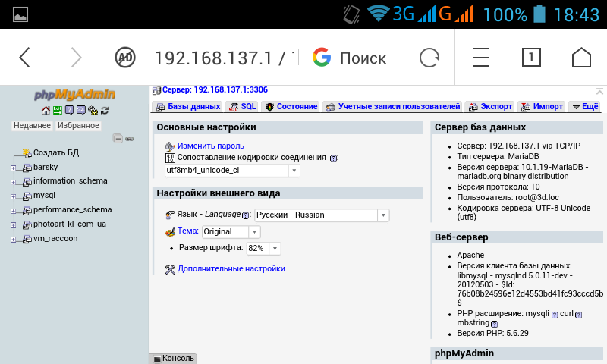
Task: Open the connection collation utf8mb4_unicode_ci dropdown
Action: [232, 171]
